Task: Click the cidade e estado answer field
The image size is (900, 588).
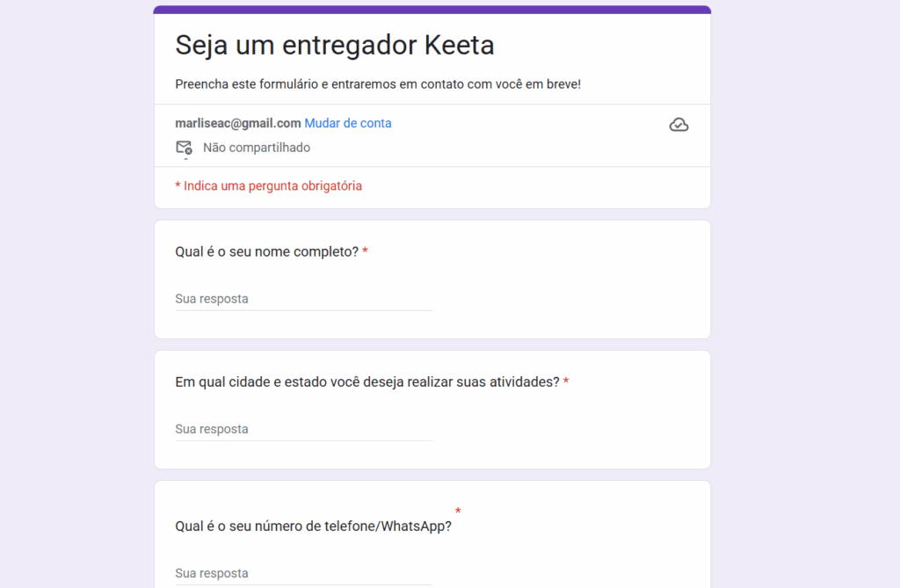Action: [303, 430]
